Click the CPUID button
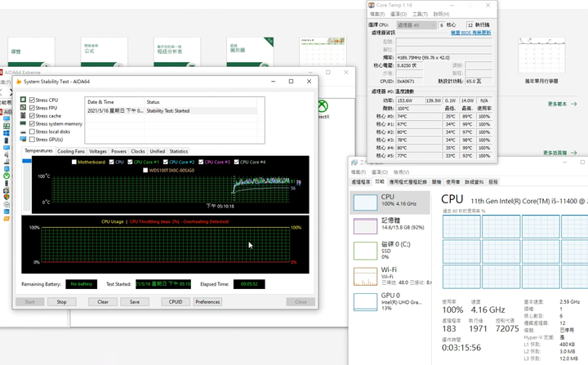 coord(176,302)
